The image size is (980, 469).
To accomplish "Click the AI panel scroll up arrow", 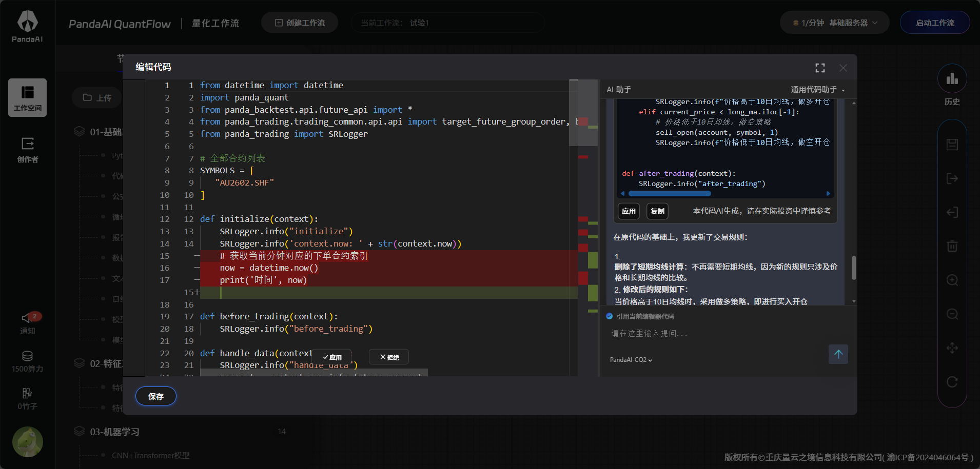I will point(854,103).
